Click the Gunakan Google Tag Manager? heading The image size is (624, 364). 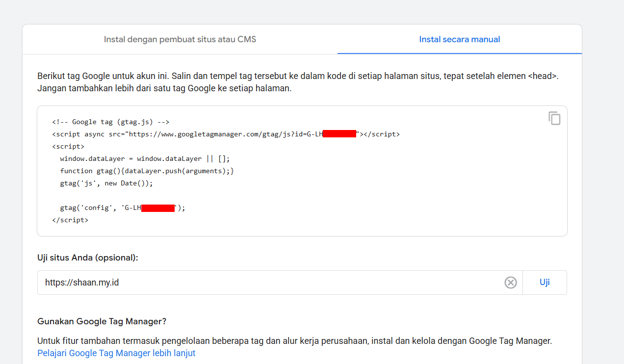coord(102,321)
